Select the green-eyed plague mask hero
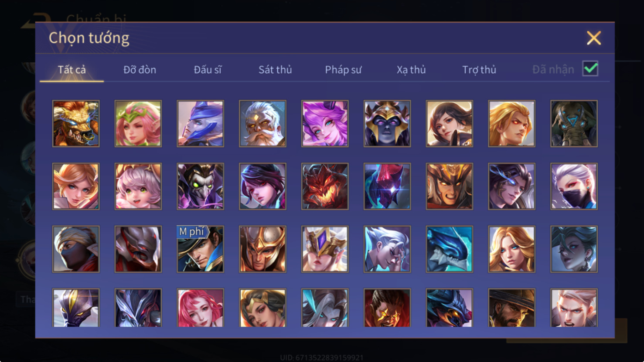 point(201,186)
